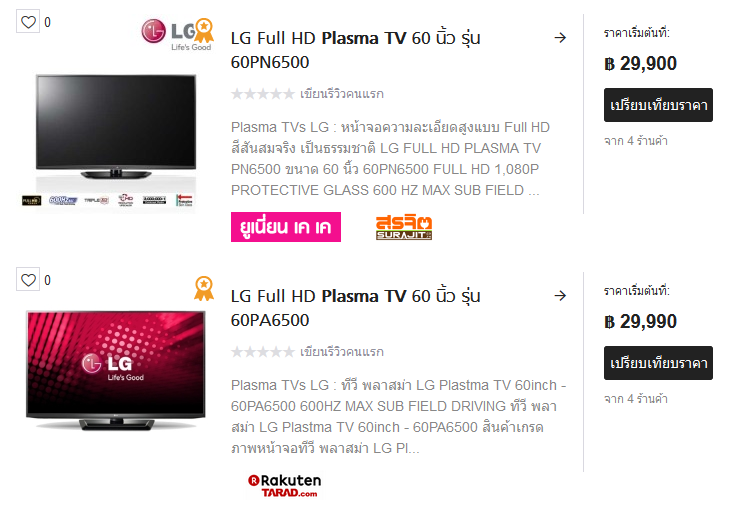Click the star rating of the 60PN6500
Viewport: 731px width, 520px height.
pos(263,94)
